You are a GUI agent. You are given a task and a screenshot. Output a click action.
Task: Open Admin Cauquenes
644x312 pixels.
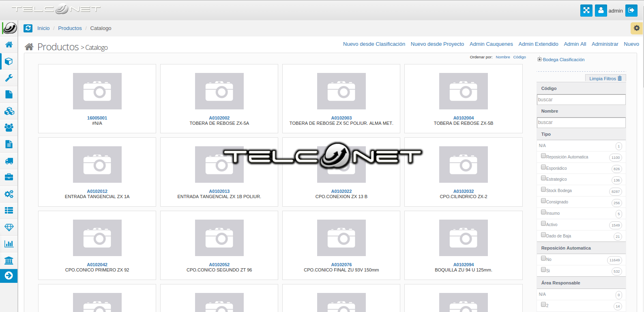pyautogui.click(x=491, y=44)
